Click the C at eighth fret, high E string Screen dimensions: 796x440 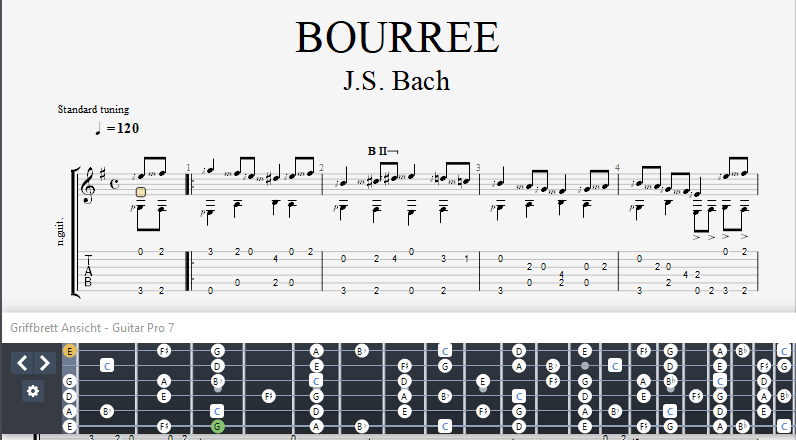(x=445, y=351)
